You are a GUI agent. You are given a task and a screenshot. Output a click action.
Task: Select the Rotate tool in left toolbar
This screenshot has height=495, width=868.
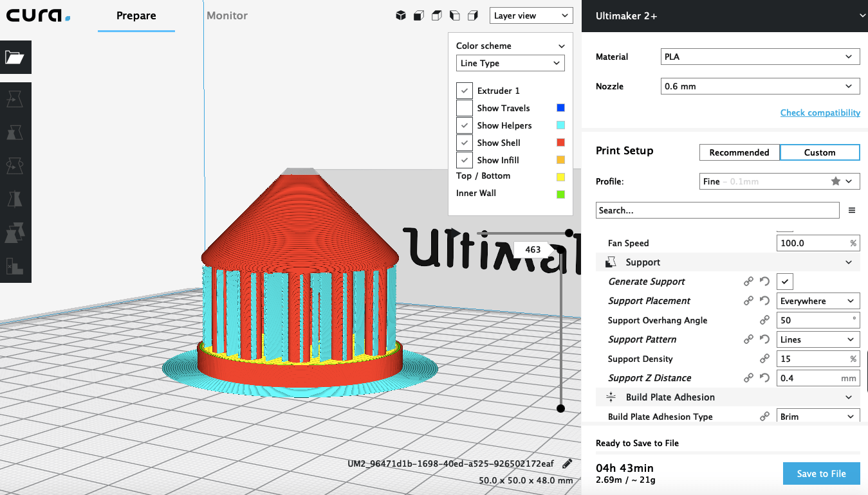15,166
